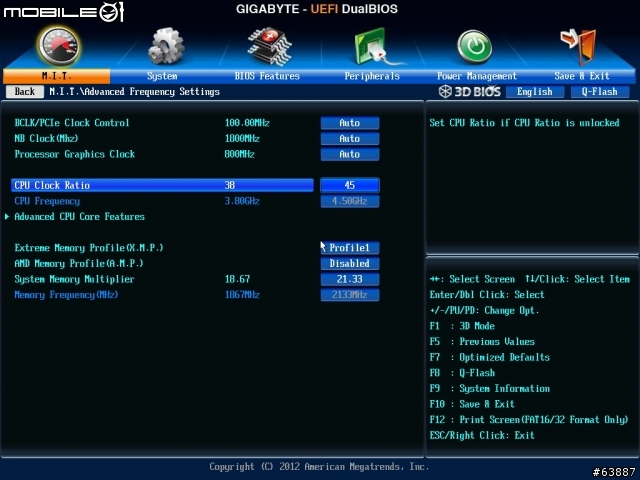This screenshot has width=640, height=480.
Task: Click the F8 Q-Flash help line
Action: pos(462,373)
